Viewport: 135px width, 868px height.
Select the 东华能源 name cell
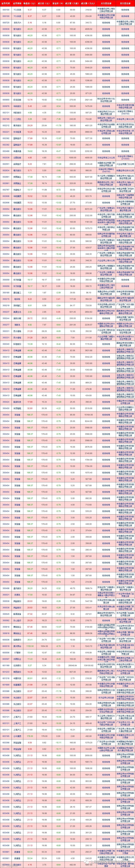[18, 132]
